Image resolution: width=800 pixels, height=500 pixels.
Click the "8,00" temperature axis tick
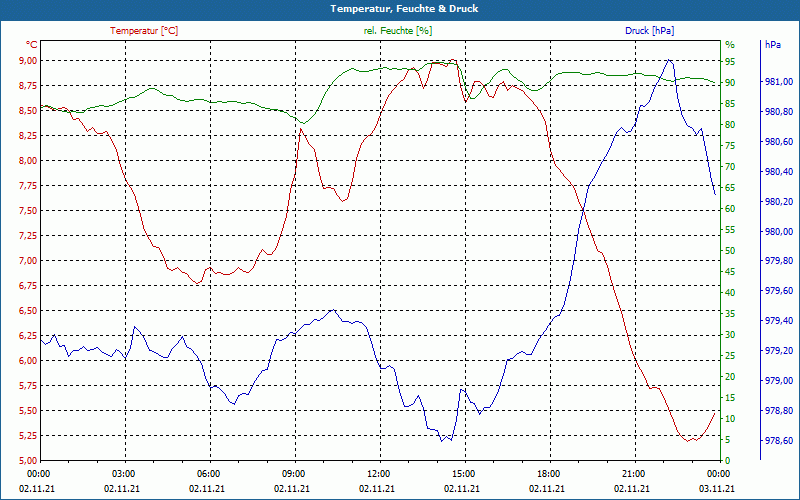click(x=29, y=161)
